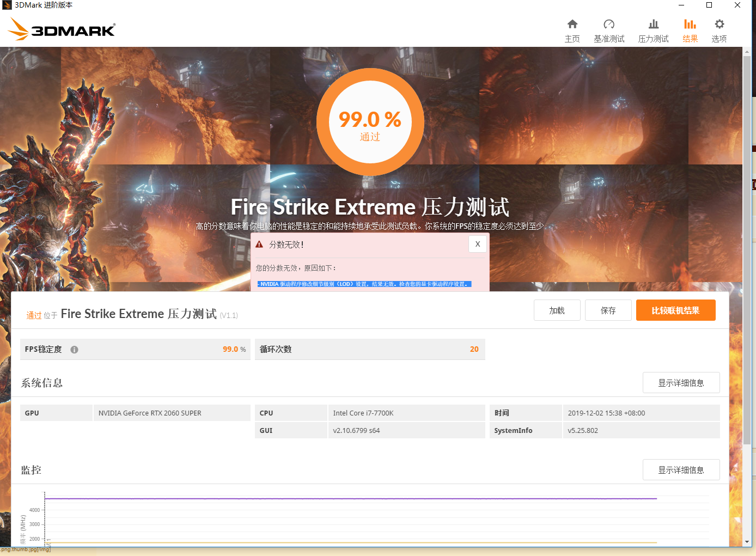The height and width of the screenshot is (556, 756).
Task: Click the png.thumb.jpg link in the status bar
Action: 25,549
